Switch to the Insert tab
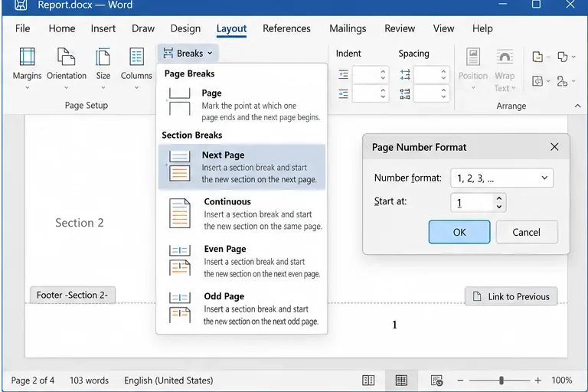The width and height of the screenshot is (588, 392). coord(103,28)
